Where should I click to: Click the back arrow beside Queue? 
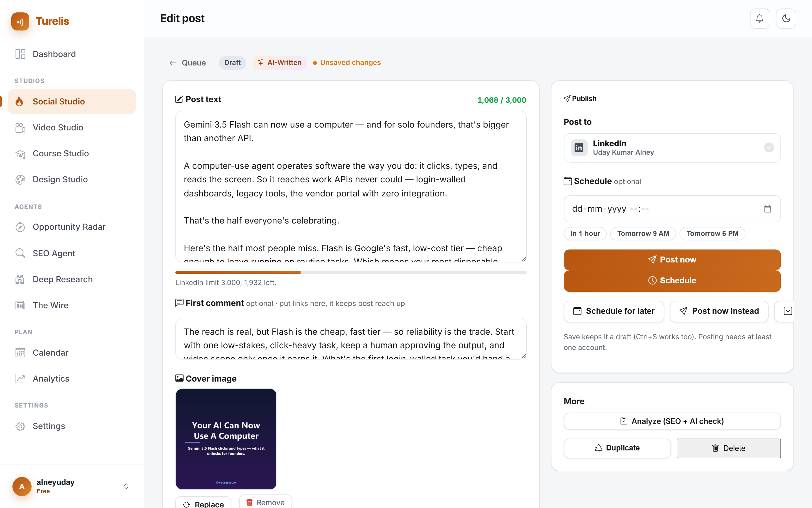point(173,63)
